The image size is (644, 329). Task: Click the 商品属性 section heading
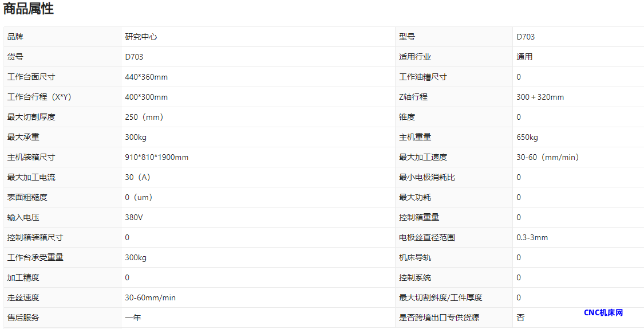tap(29, 9)
